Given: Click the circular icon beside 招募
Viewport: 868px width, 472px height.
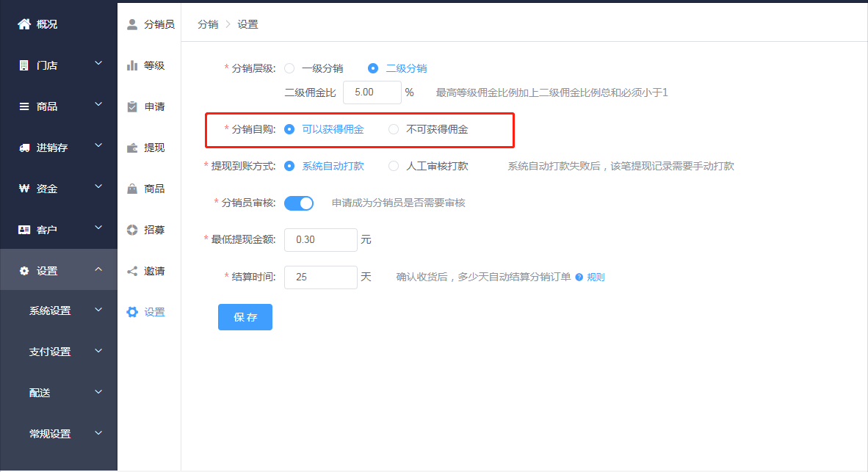Looking at the screenshot, I should [x=131, y=230].
